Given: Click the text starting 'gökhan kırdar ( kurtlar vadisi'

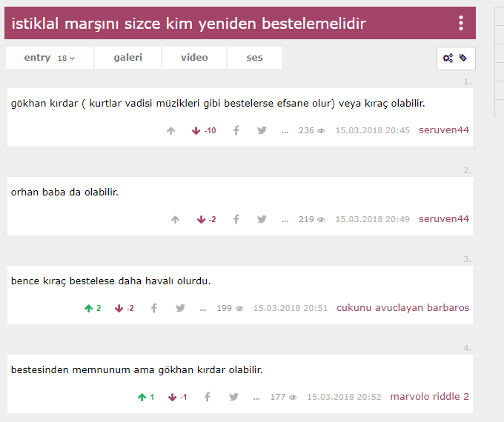Looking at the screenshot, I should [218, 104].
